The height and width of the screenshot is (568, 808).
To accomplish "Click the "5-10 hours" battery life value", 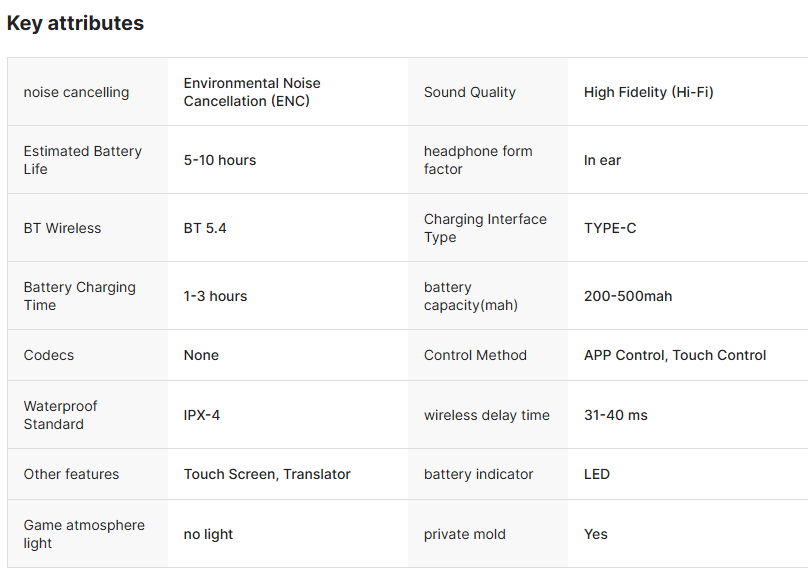I will click(x=220, y=160).
